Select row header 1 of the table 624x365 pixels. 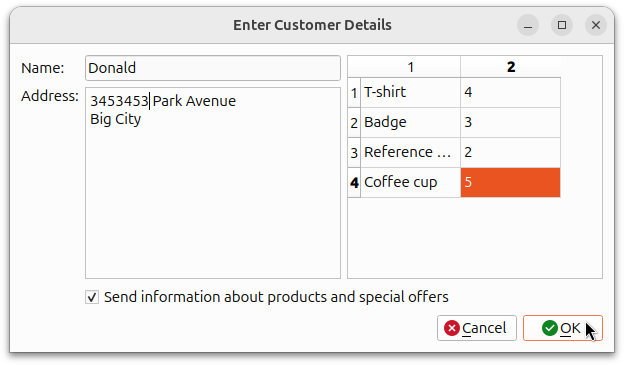pos(354,92)
